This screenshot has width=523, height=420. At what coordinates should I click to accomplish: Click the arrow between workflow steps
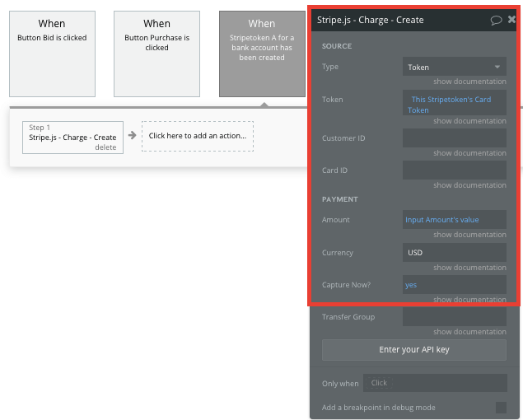click(132, 135)
